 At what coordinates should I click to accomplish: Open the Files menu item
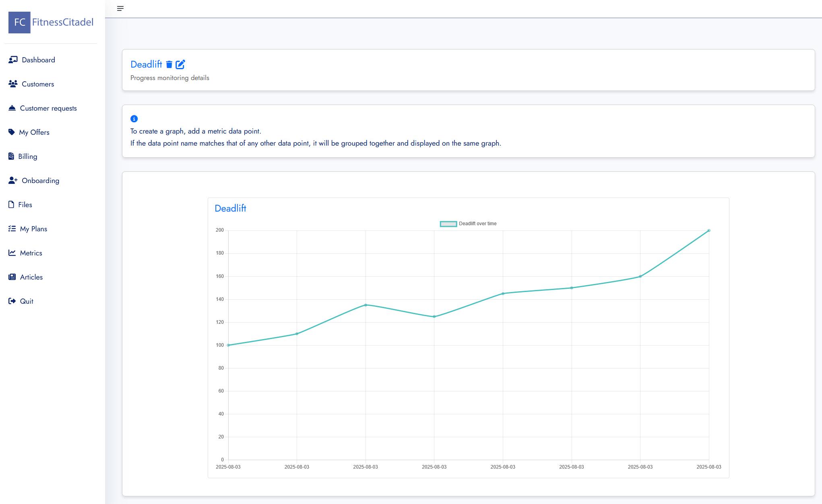coord(25,205)
